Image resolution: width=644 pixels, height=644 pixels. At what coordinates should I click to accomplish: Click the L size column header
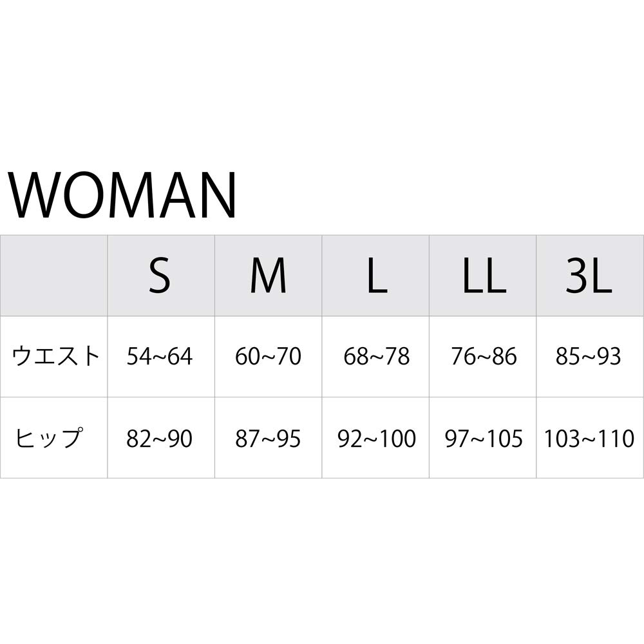(x=376, y=275)
